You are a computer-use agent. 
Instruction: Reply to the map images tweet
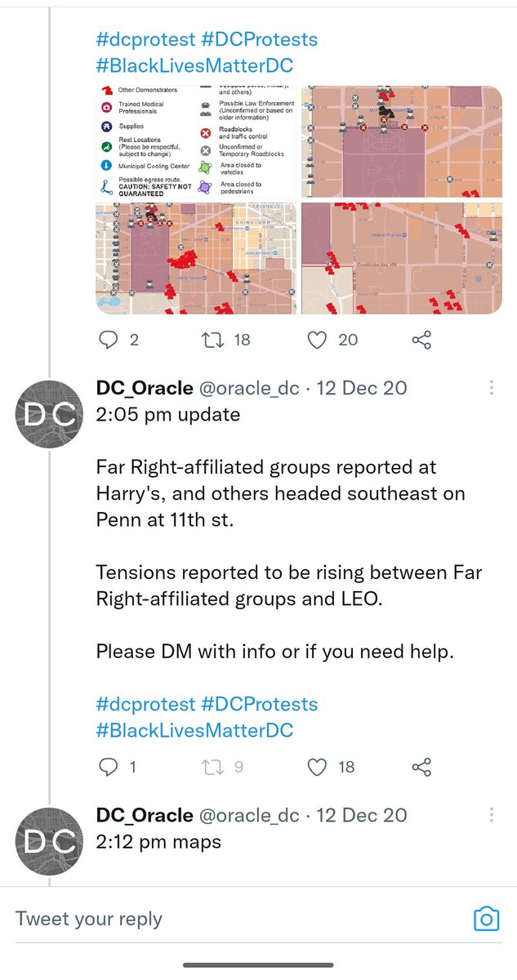(x=109, y=340)
